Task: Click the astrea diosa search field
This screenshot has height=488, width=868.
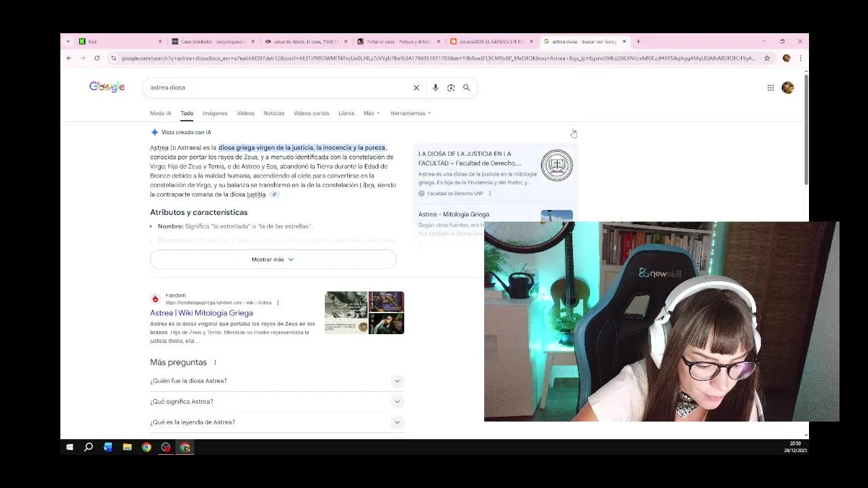Action: [x=278, y=87]
